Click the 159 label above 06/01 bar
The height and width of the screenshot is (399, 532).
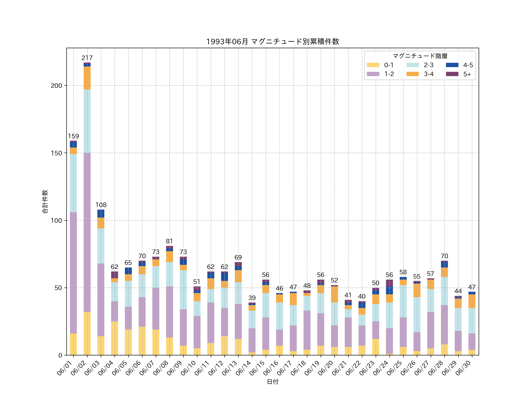[73, 136]
